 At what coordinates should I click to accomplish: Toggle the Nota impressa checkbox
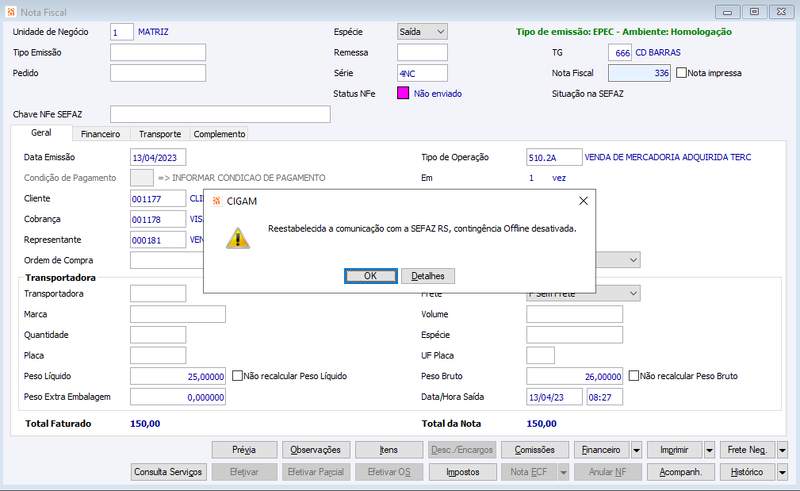coord(681,73)
